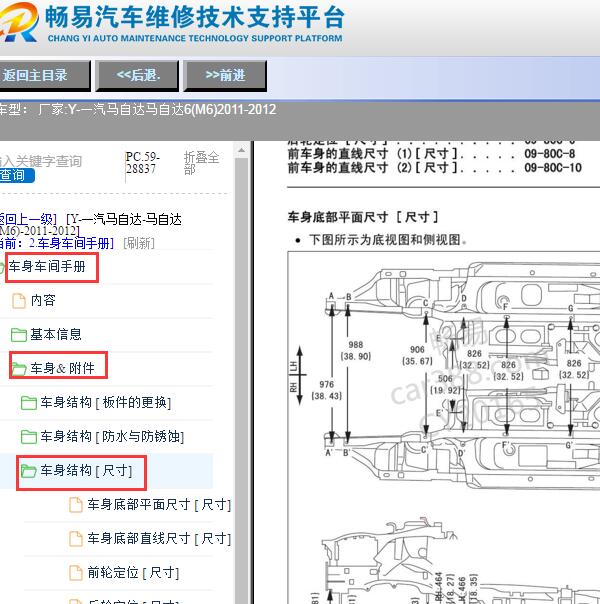Click 返回主目录 button
Screen dimensions: 600x604
[x=45, y=76]
